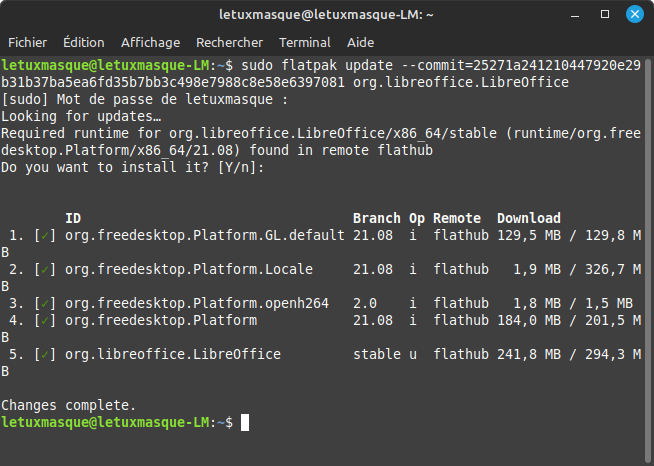Click the text org.freedesktop.Platform.openh264
Image resolution: width=654 pixels, height=466 pixels.
point(197,304)
